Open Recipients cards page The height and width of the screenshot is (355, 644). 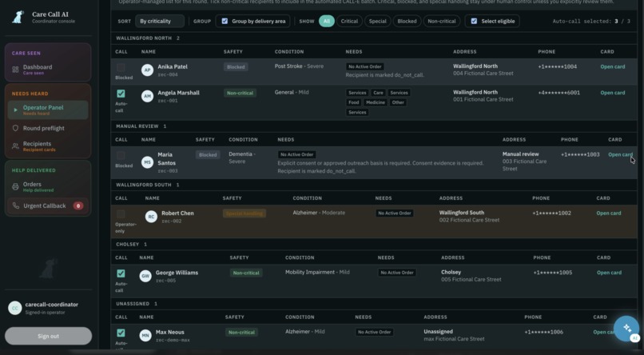(48, 146)
